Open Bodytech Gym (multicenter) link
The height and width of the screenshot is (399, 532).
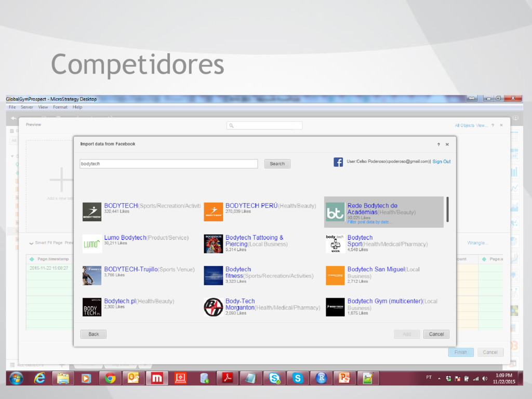[385, 301]
